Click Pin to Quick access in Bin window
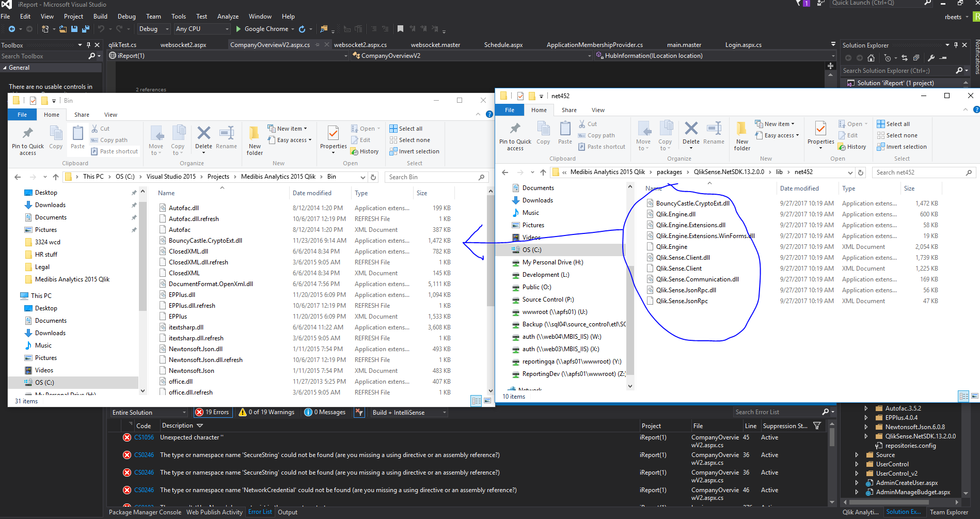Screen dimensions: 980x519 pyautogui.click(x=28, y=140)
